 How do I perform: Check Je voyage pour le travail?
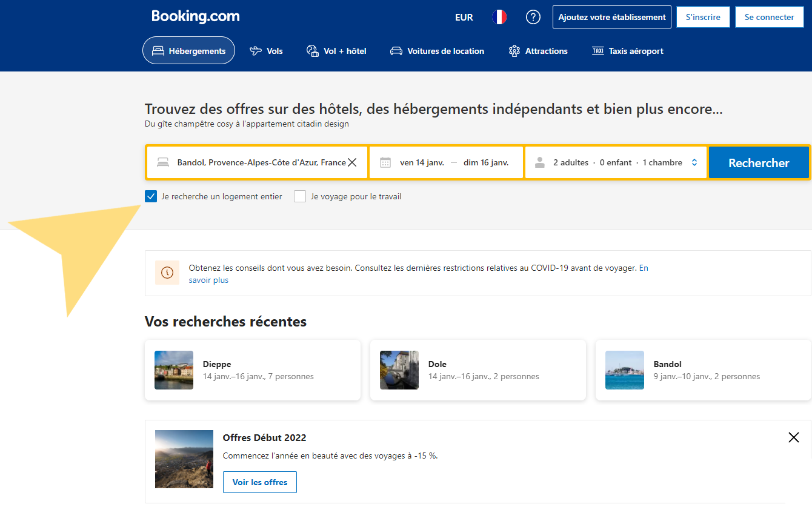tap(300, 196)
